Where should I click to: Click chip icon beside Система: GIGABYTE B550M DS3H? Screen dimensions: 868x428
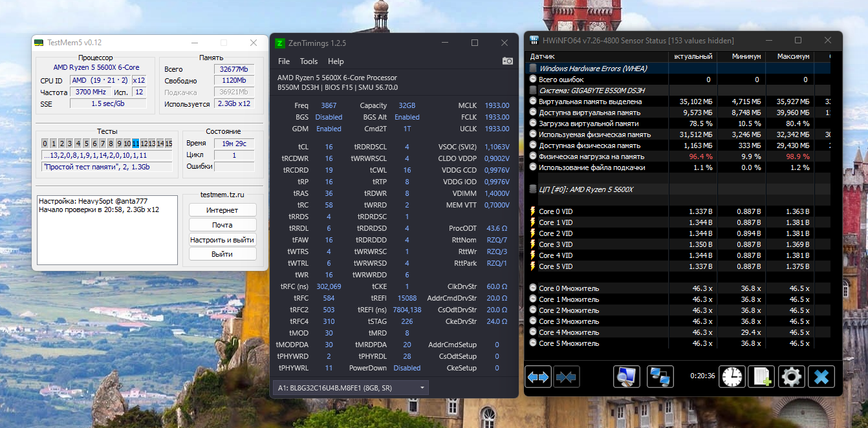coord(533,91)
